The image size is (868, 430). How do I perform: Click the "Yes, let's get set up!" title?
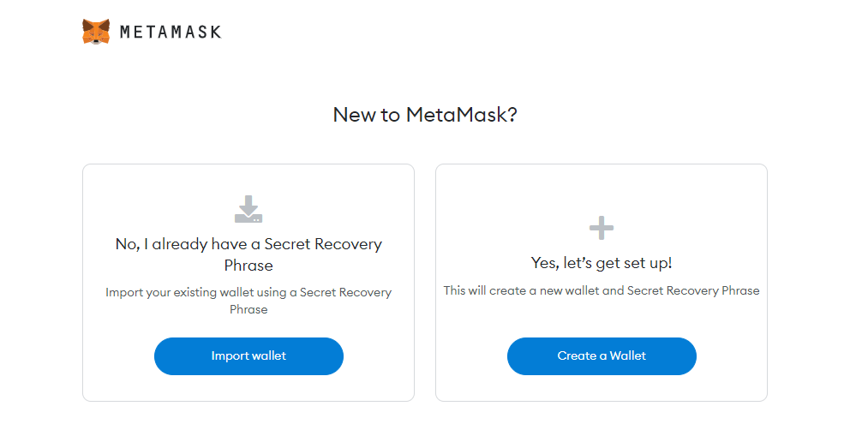coord(602,263)
